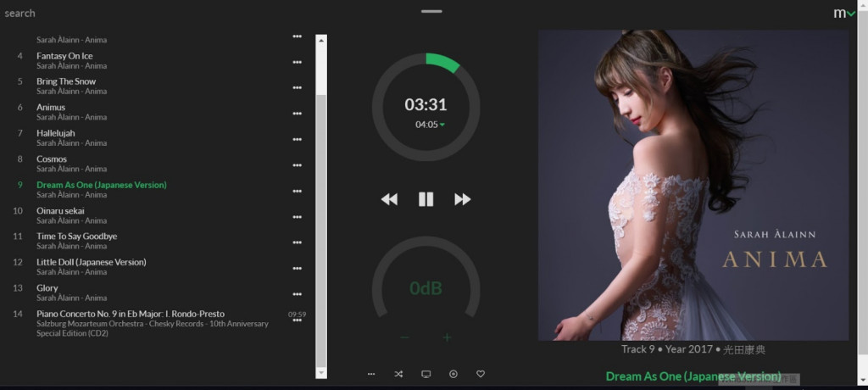This screenshot has height=390, width=868.
Task: Select the highlighted Dream As One (Japanese Version) row
Action: click(158, 189)
